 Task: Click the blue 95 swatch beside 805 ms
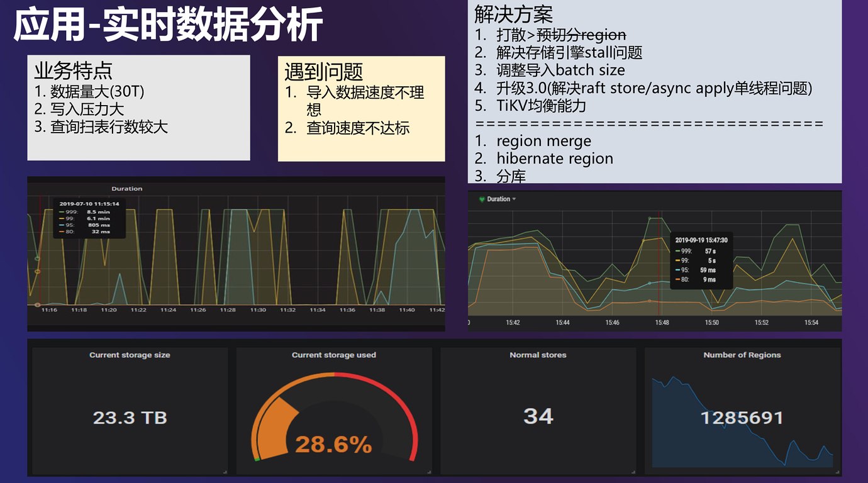pyautogui.click(x=62, y=225)
